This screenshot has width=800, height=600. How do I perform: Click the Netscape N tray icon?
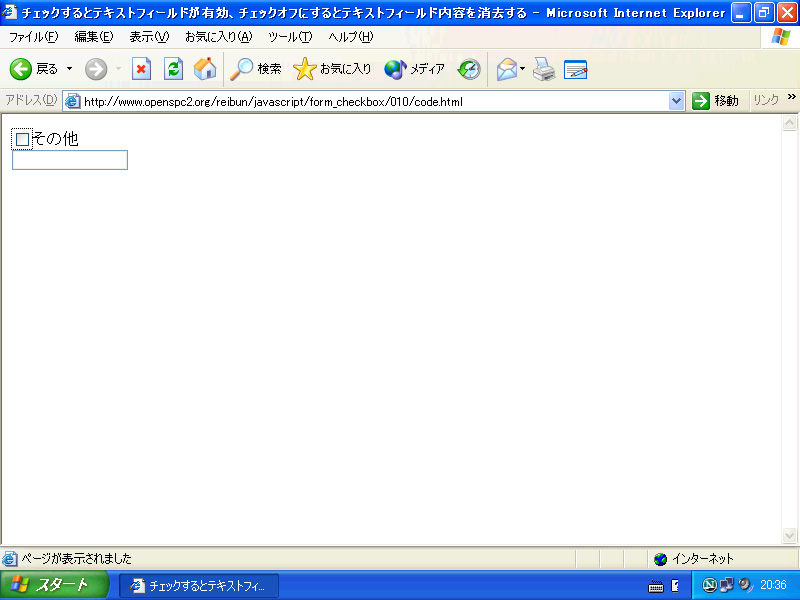709,585
